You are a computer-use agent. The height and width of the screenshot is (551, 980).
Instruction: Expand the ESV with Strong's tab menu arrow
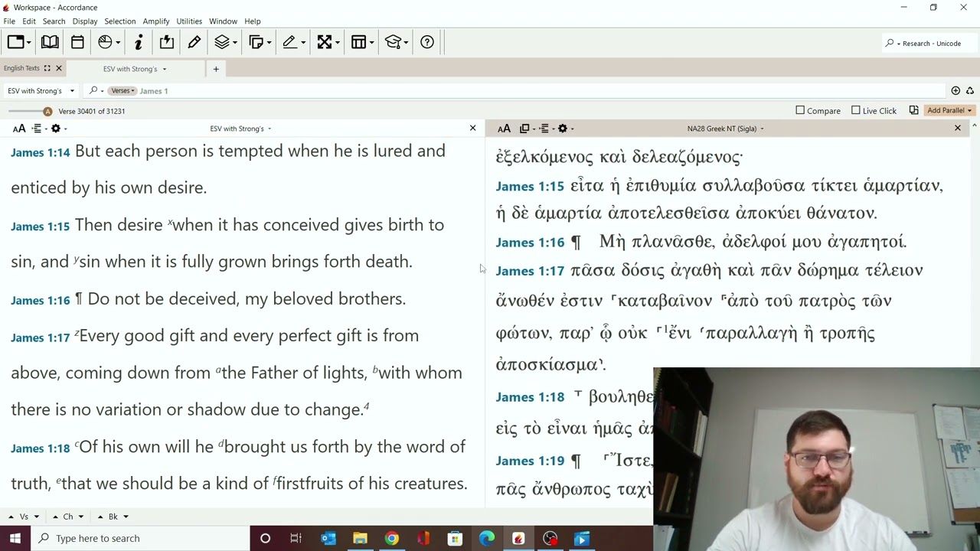pos(164,69)
